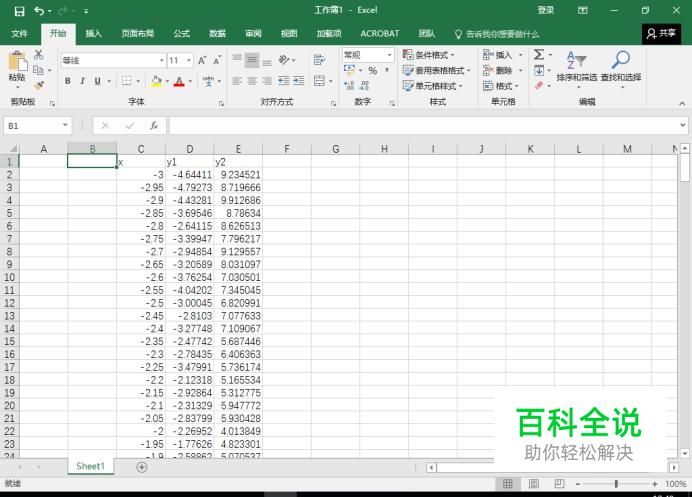Set vertical alignment to middle

pyautogui.click(x=252, y=60)
